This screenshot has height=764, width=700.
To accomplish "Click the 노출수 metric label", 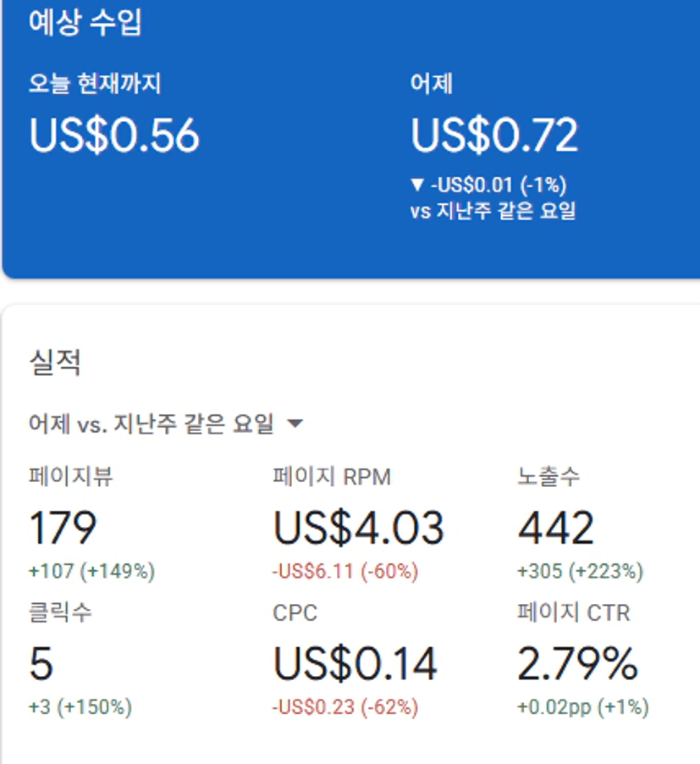I will coord(548,477).
